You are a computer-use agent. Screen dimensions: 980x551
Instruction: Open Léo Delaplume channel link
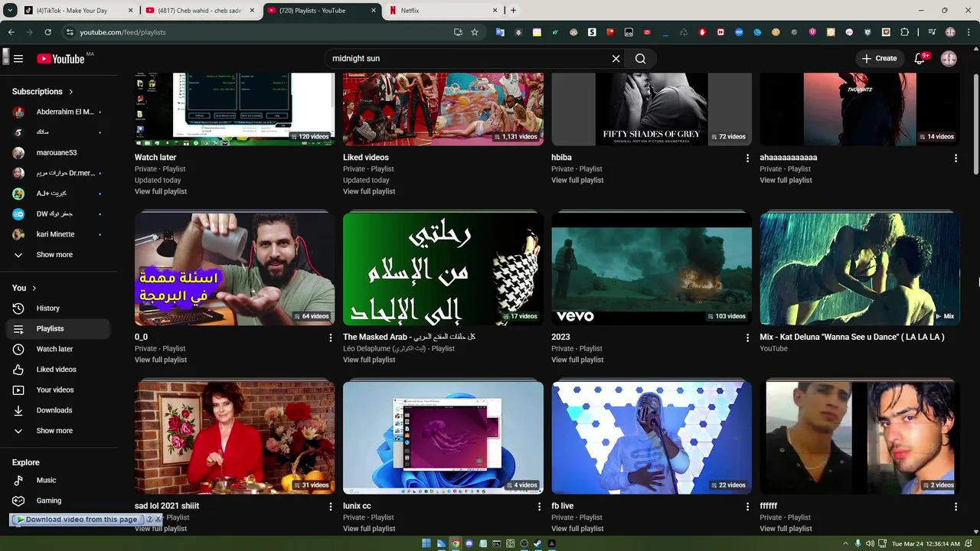384,349
